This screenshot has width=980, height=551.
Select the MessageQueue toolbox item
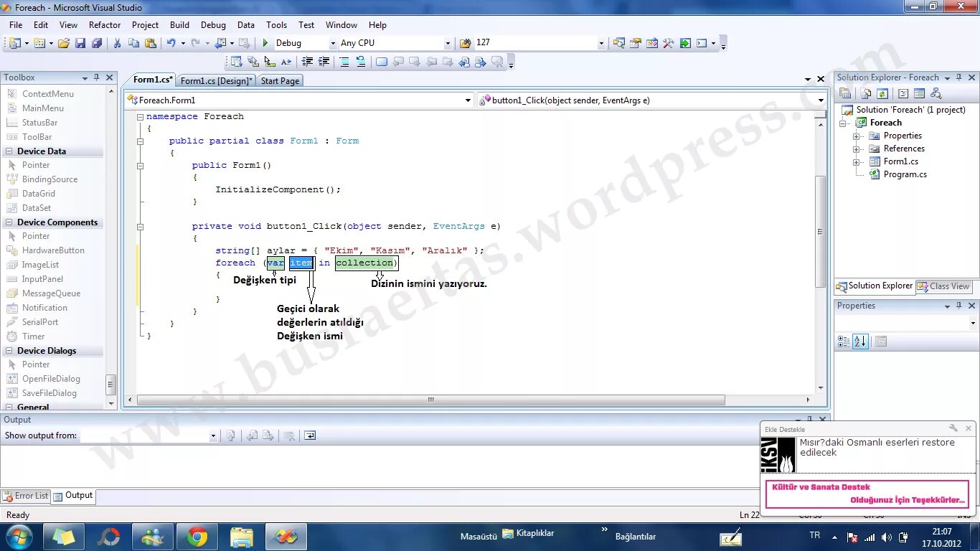[x=51, y=293]
